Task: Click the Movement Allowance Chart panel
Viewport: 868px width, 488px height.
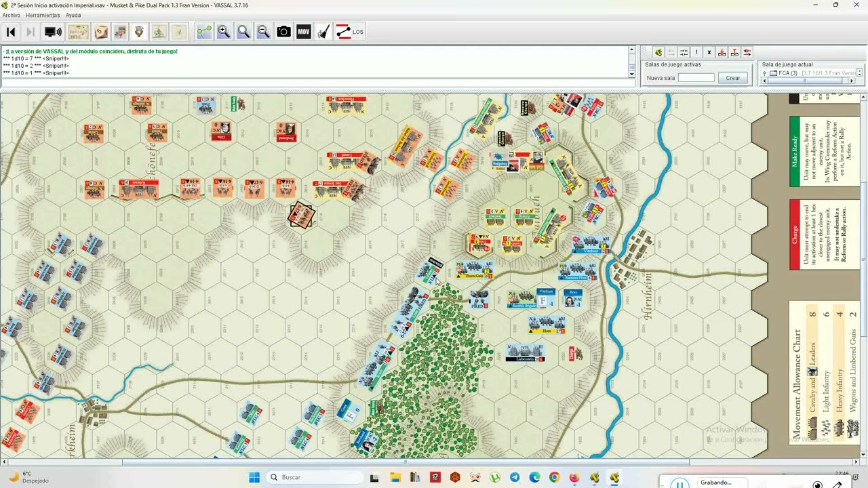Action: tap(823, 373)
